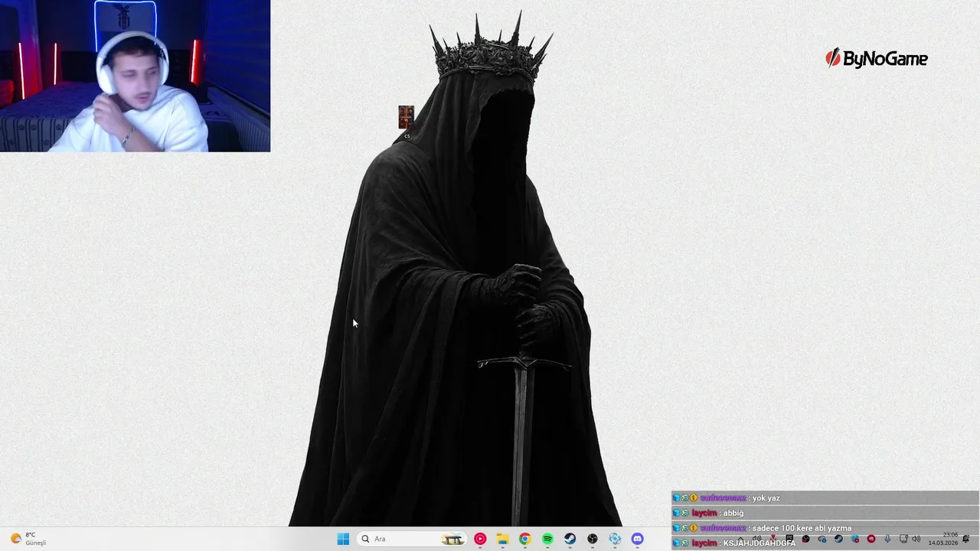Click the dolmen search highlight image in search box
This screenshot has height=551, width=980.
(x=452, y=539)
